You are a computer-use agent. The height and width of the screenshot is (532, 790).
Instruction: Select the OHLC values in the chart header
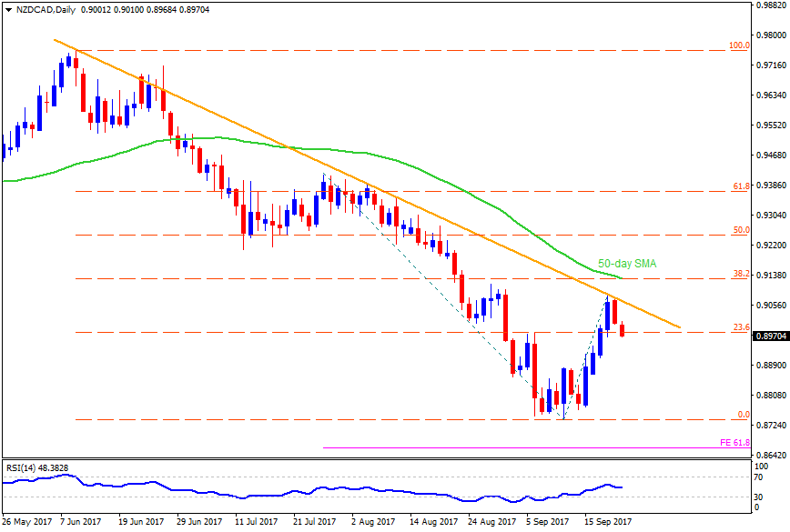(x=145, y=10)
